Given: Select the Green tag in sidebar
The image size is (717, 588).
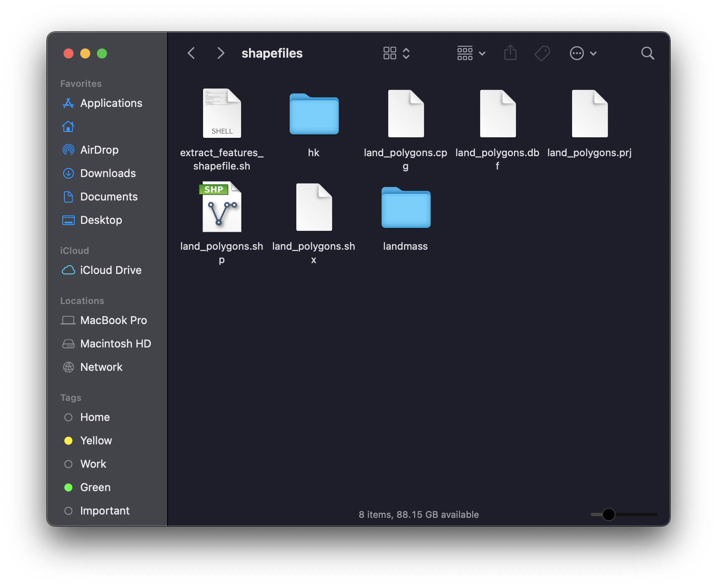Looking at the screenshot, I should 95,487.
